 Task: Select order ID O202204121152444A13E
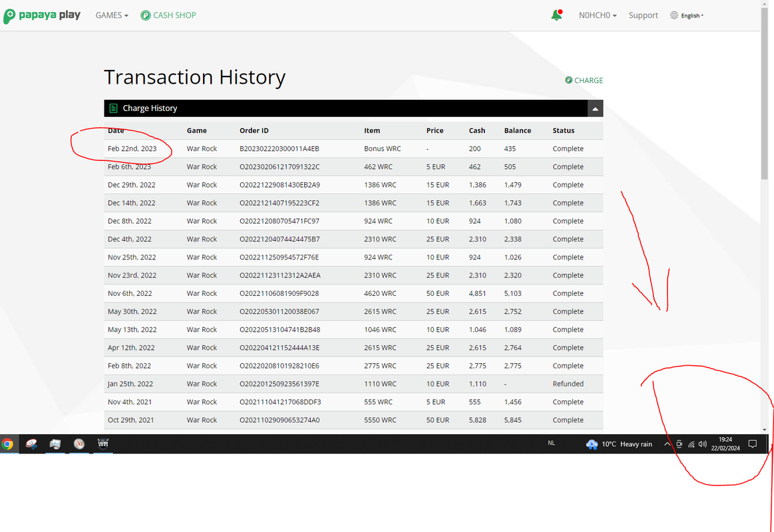click(x=280, y=348)
